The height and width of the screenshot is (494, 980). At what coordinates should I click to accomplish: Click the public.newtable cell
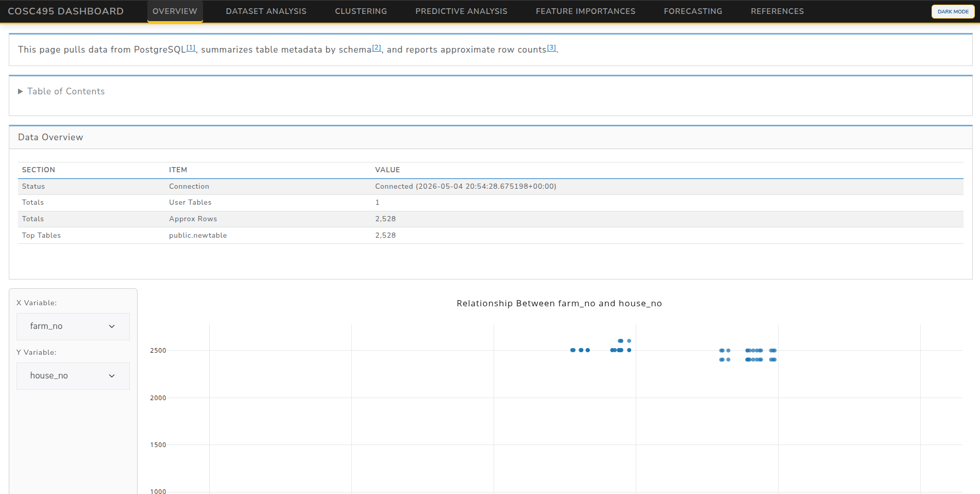click(x=198, y=235)
